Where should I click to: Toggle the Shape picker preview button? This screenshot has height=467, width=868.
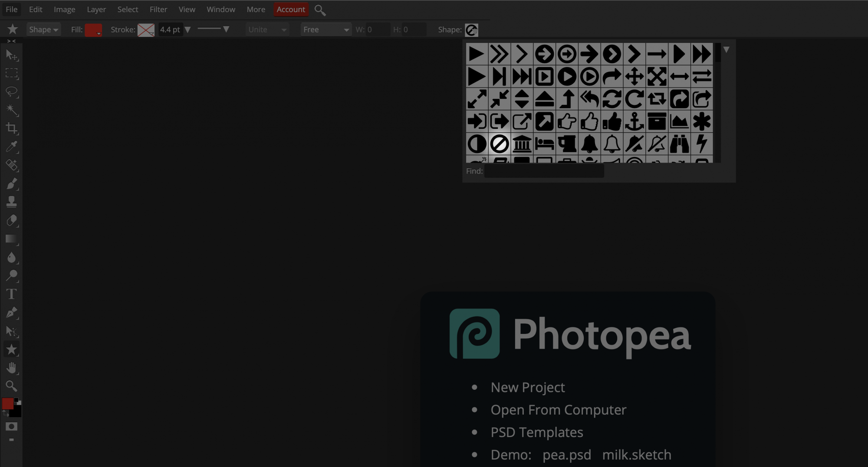click(x=471, y=30)
